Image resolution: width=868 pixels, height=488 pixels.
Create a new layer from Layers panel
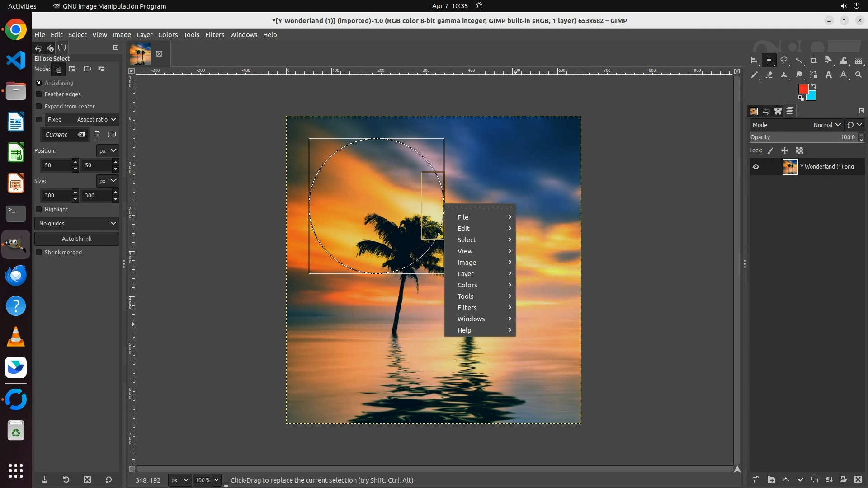click(756, 479)
